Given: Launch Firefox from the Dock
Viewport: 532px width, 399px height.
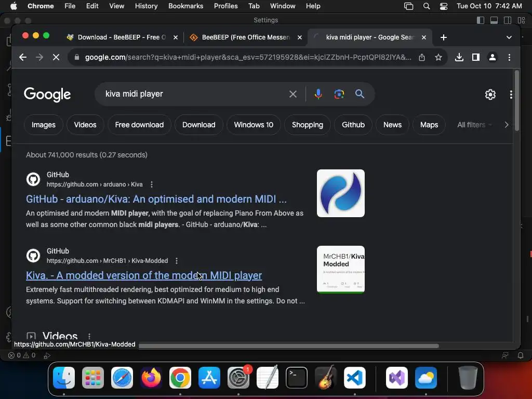Looking at the screenshot, I should tap(151, 378).
